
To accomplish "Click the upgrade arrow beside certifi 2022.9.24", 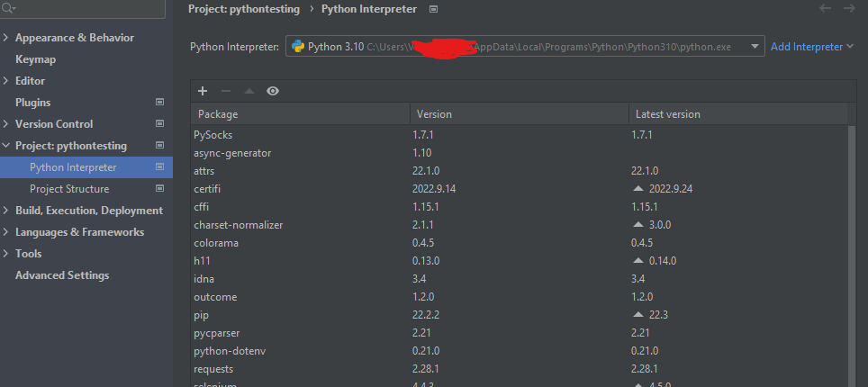I will pos(638,189).
